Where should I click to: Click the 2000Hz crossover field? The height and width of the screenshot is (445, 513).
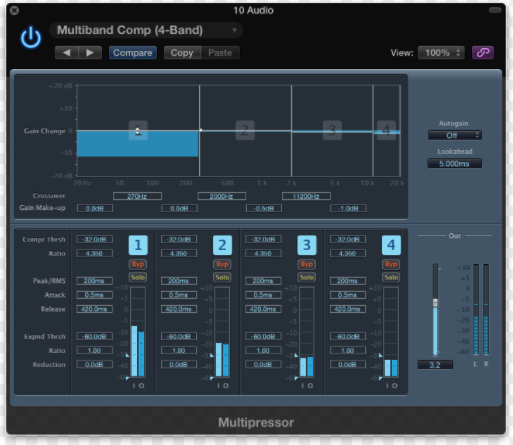[x=222, y=196]
